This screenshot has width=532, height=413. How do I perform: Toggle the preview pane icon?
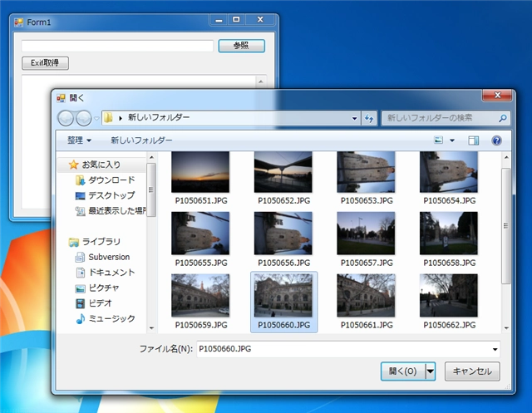pyautogui.click(x=473, y=140)
